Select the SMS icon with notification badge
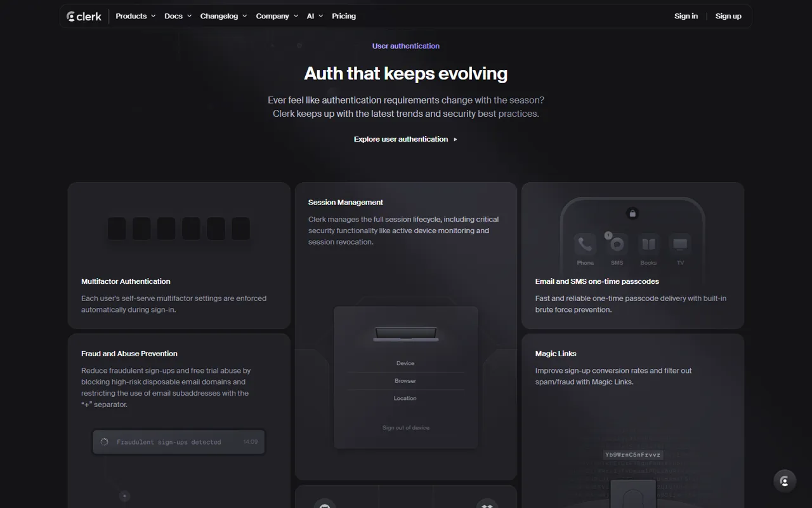812x508 pixels. coord(617,244)
